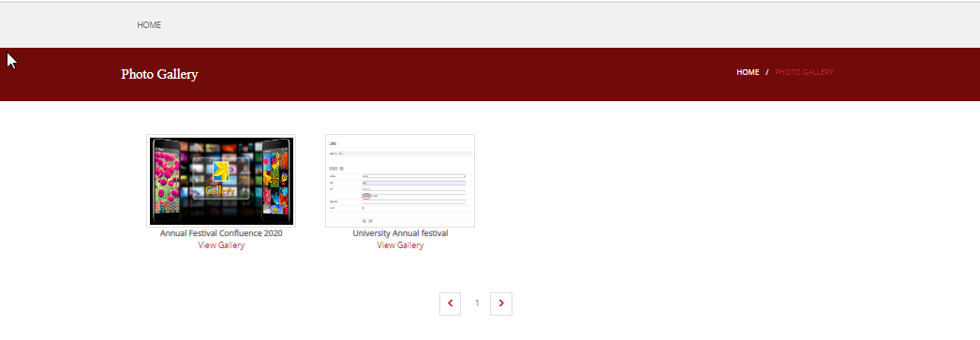Screen dimensions: 980x340
Task: Click the University Annual festival title
Action: pyautogui.click(x=400, y=233)
